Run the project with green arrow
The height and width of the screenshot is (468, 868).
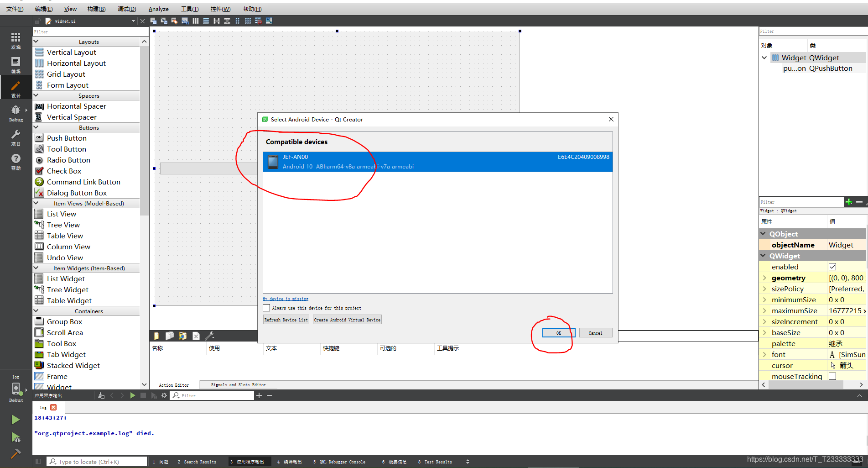click(x=16, y=419)
